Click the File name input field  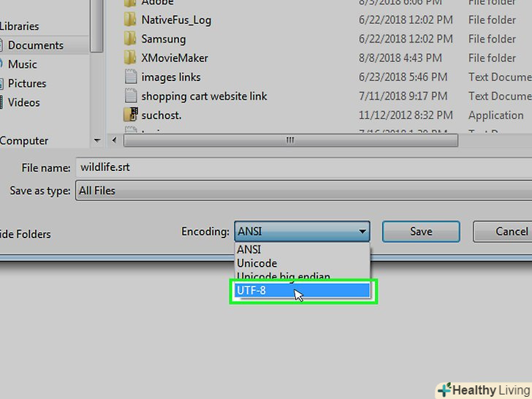[x=304, y=167]
